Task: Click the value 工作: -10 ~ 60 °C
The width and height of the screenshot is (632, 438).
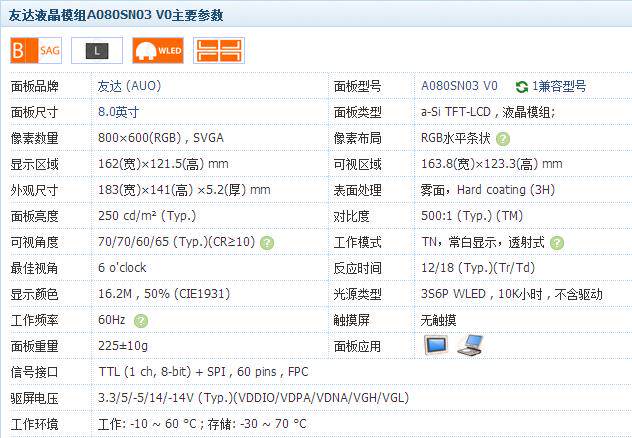Action: (148, 424)
